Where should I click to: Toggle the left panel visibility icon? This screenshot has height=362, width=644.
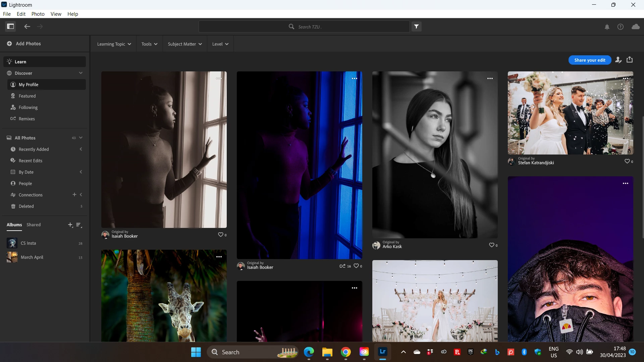(10, 26)
